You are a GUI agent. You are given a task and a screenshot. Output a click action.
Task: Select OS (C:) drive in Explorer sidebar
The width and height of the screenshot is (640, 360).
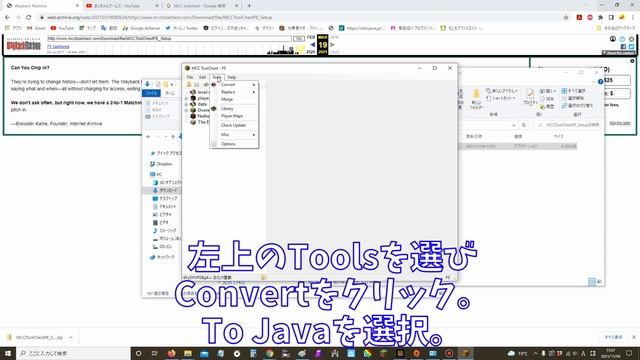pyautogui.click(x=162, y=247)
